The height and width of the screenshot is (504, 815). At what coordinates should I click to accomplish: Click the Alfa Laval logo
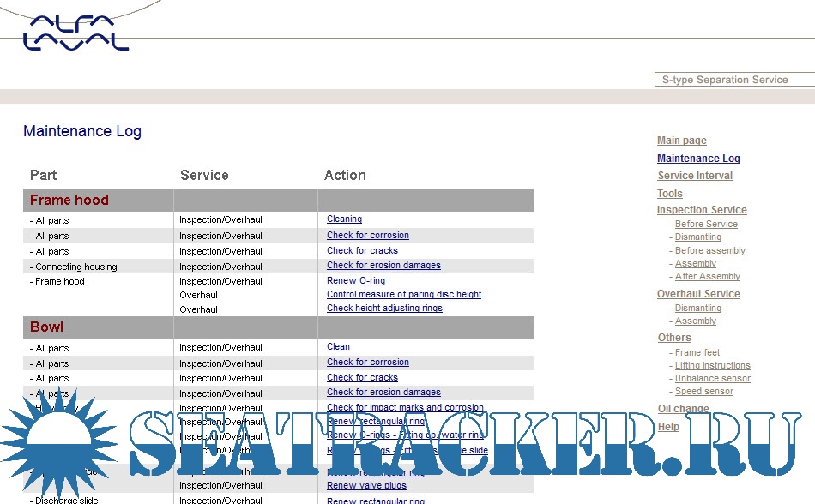75,33
